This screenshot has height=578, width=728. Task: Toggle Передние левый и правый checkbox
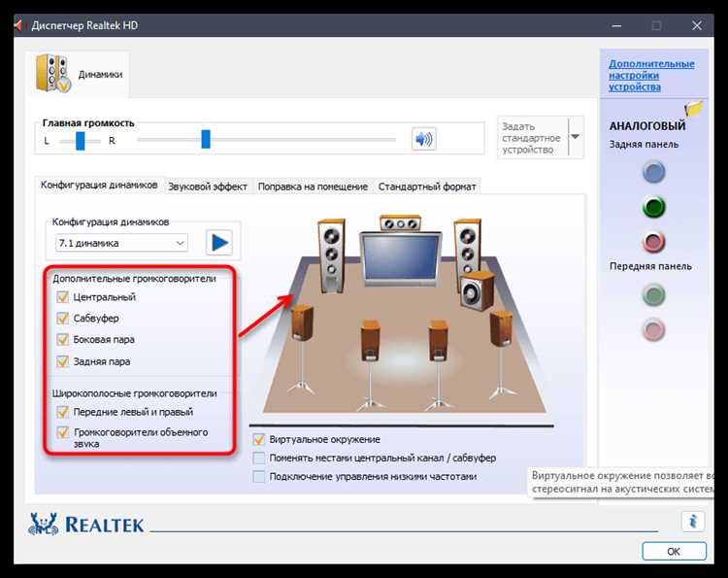pos(62,412)
